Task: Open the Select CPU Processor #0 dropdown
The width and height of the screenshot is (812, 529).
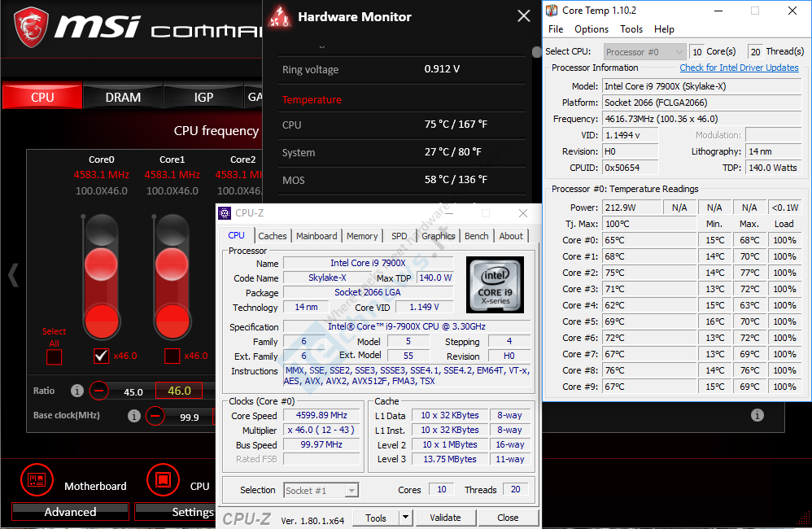Action: 644,52
